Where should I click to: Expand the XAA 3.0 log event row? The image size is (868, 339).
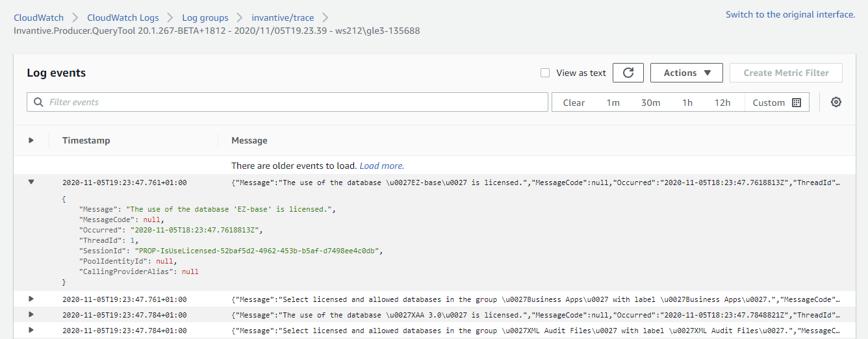[31, 315]
